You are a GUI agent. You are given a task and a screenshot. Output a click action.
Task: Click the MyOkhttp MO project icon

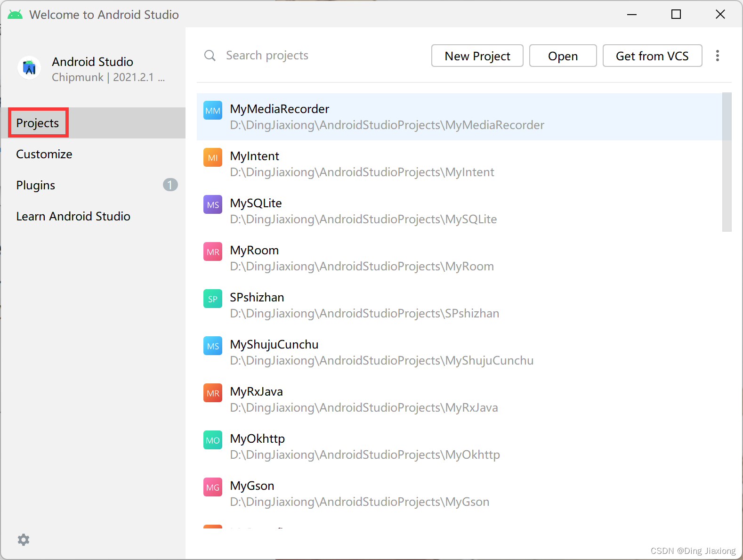pyautogui.click(x=213, y=440)
